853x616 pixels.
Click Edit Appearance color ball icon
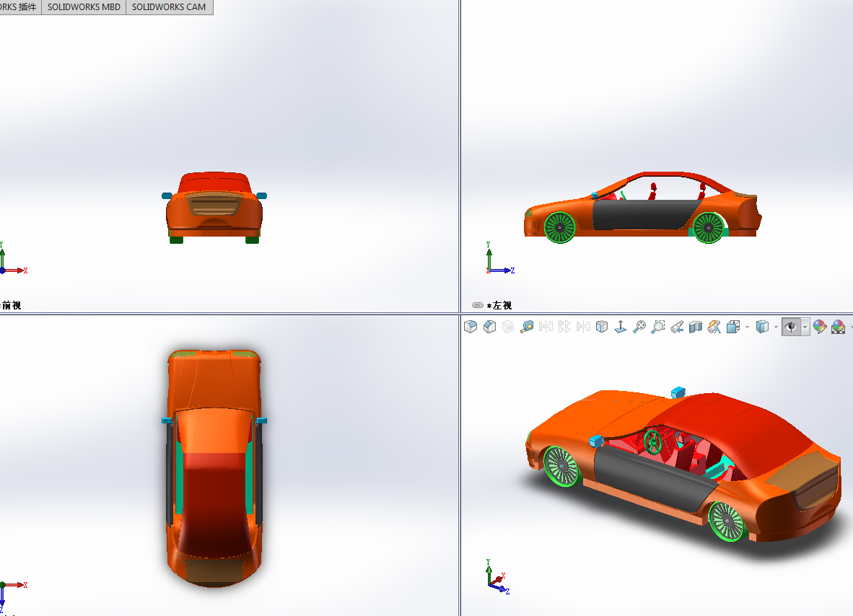pos(820,326)
